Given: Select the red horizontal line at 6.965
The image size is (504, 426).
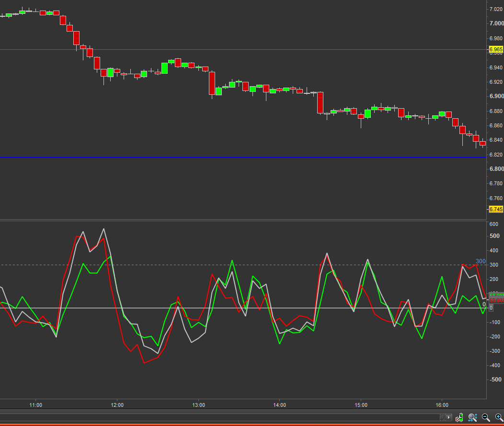Looking at the screenshot, I should pyautogui.click(x=243, y=49).
